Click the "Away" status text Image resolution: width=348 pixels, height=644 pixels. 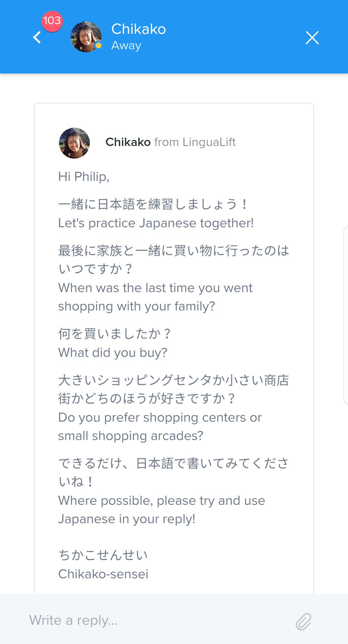tap(126, 45)
